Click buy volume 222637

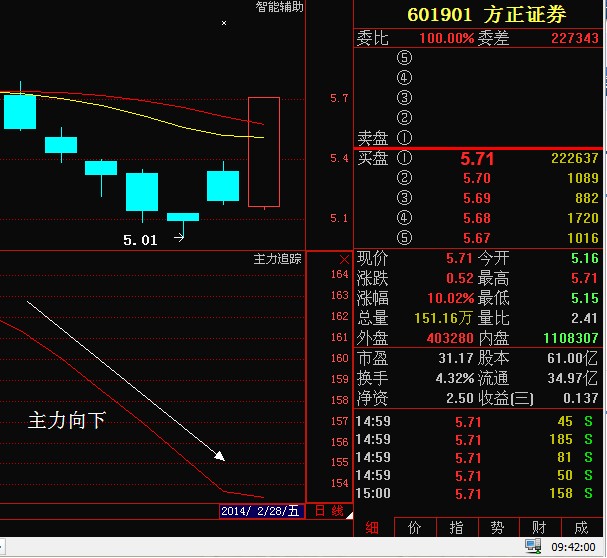click(575, 158)
